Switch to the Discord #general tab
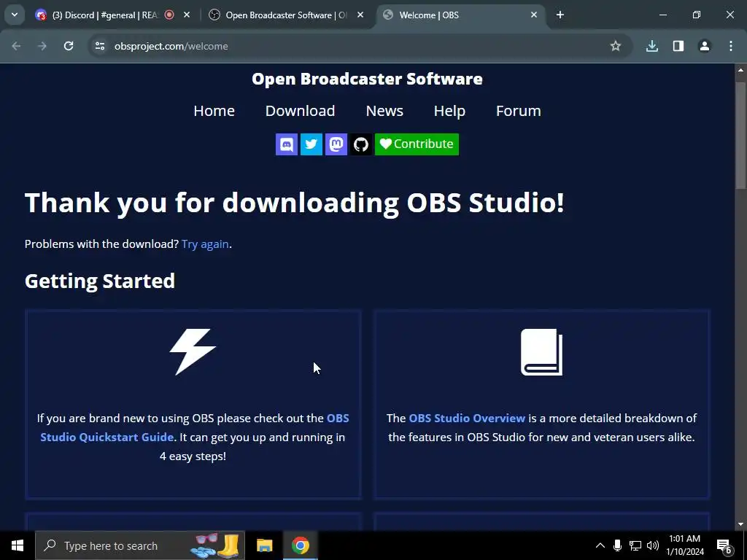 105,15
